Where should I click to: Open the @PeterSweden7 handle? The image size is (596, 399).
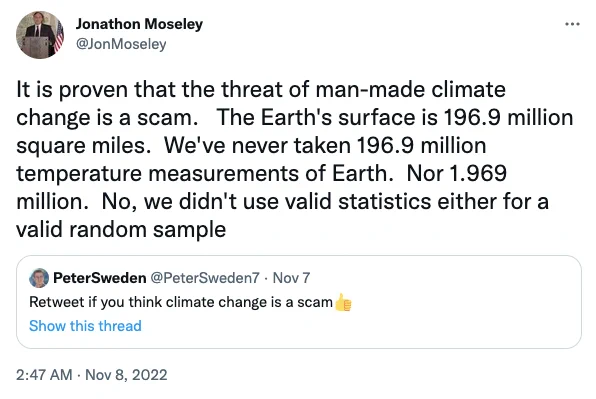click(205, 278)
